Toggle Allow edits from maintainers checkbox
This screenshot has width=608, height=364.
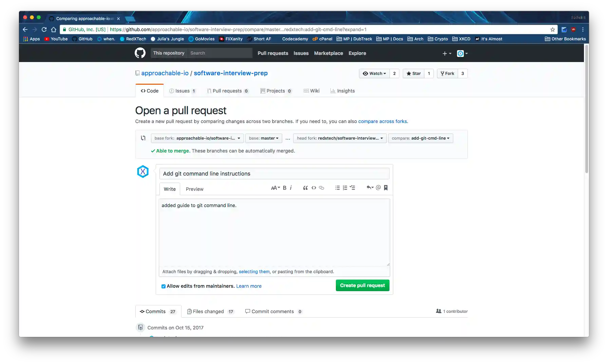click(x=164, y=286)
